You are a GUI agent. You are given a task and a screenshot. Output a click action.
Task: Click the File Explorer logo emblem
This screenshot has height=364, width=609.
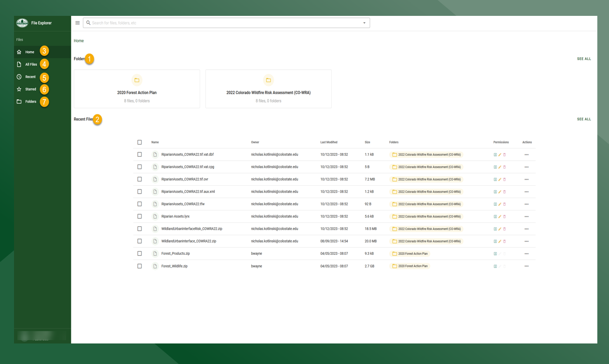(x=21, y=22)
